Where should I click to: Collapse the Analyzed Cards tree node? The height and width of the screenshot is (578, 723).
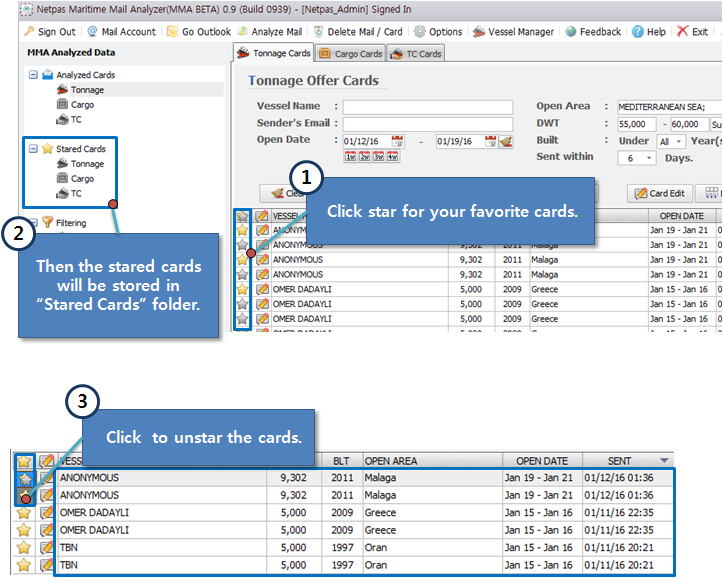33,75
